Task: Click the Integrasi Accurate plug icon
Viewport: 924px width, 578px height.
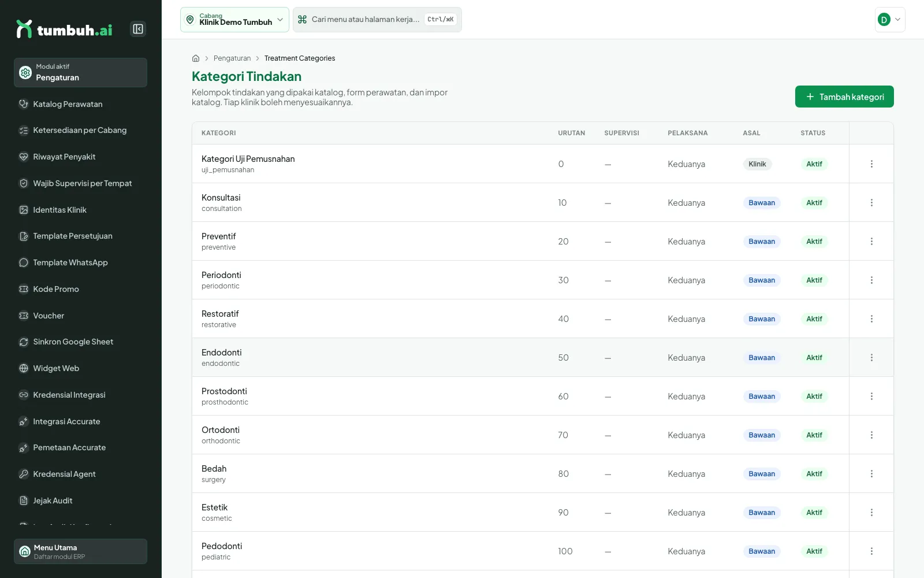Action: pos(24,421)
